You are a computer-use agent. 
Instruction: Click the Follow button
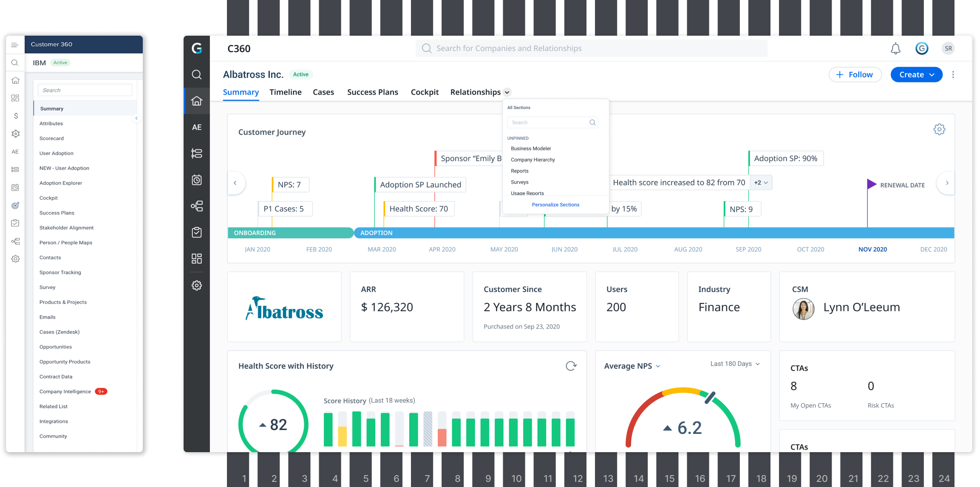point(855,74)
